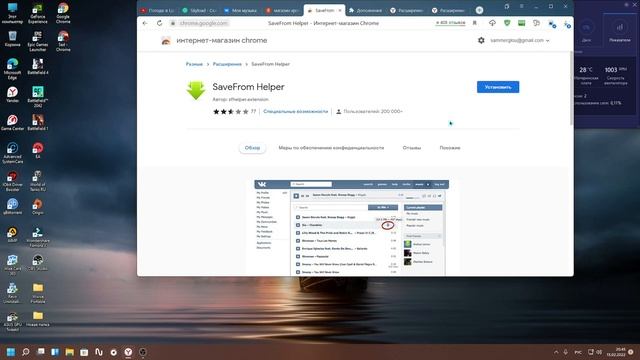Open Epic Games Launcher desktop icon
The height and width of the screenshot is (360, 640).
click(x=38, y=41)
